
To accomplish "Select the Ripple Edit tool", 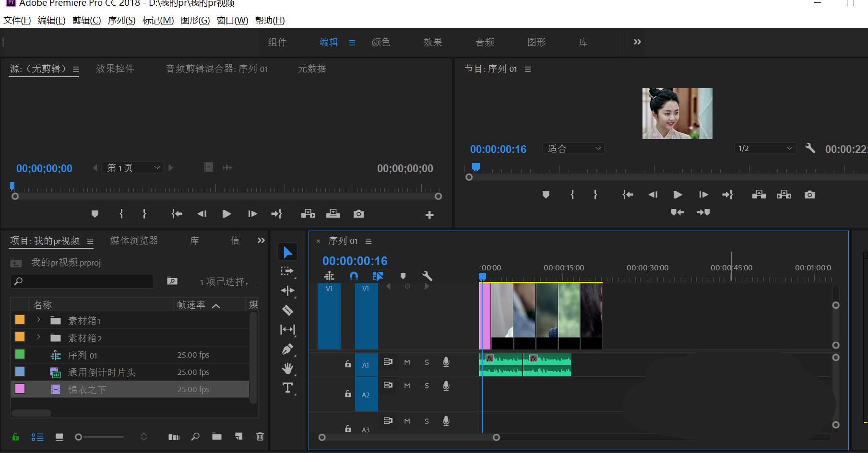I will pos(287,290).
